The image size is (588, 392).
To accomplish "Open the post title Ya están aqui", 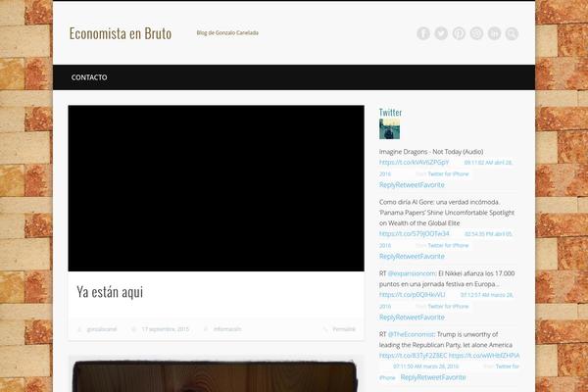I will 110,292.
